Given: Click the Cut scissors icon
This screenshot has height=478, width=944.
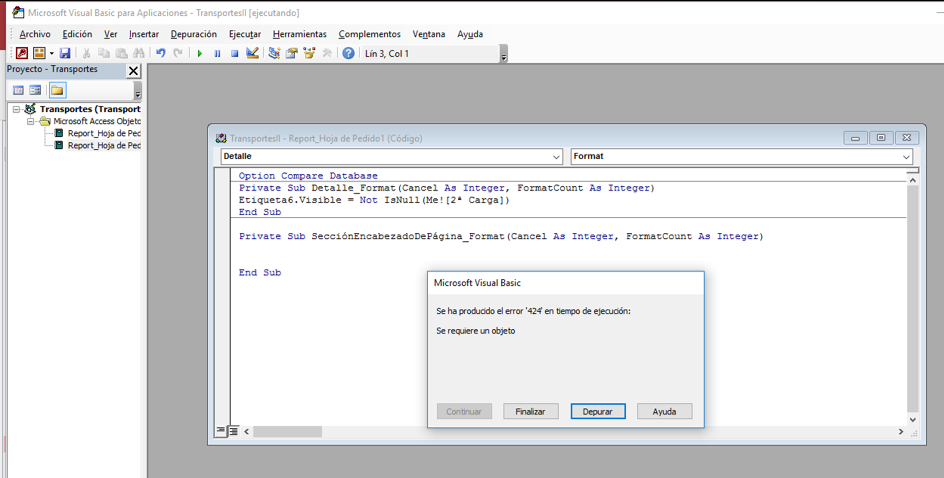Looking at the screenshot, I should click(87, 54).
